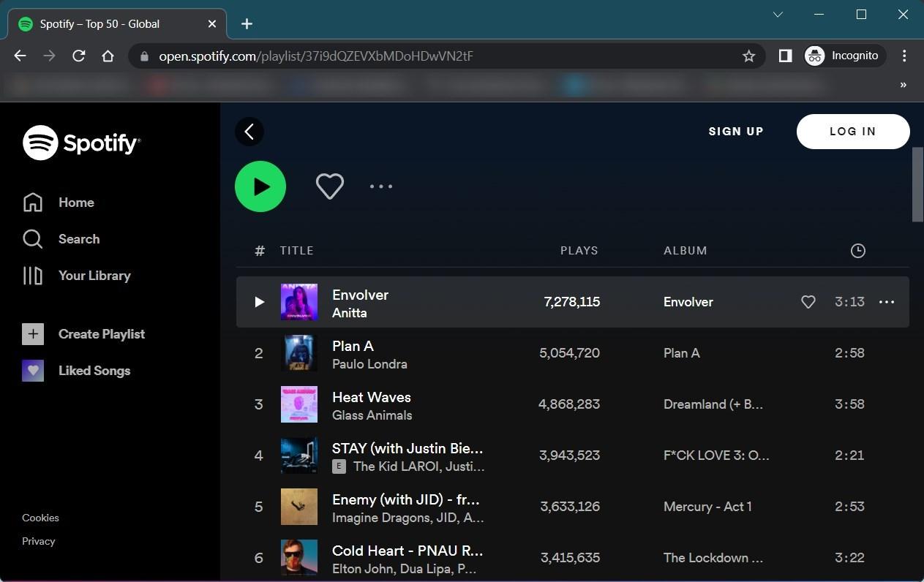
Task: Click the SIGN UP link
Action: coord(735,131)
